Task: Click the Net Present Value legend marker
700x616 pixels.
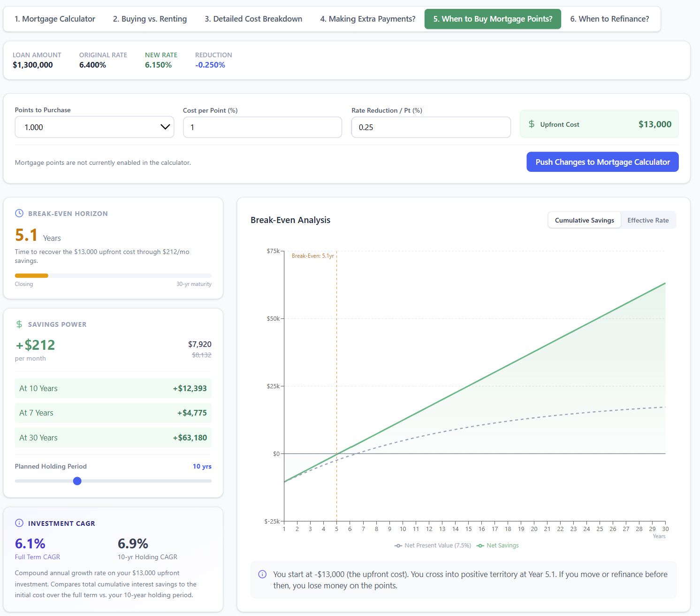Action: coord(398,546)
